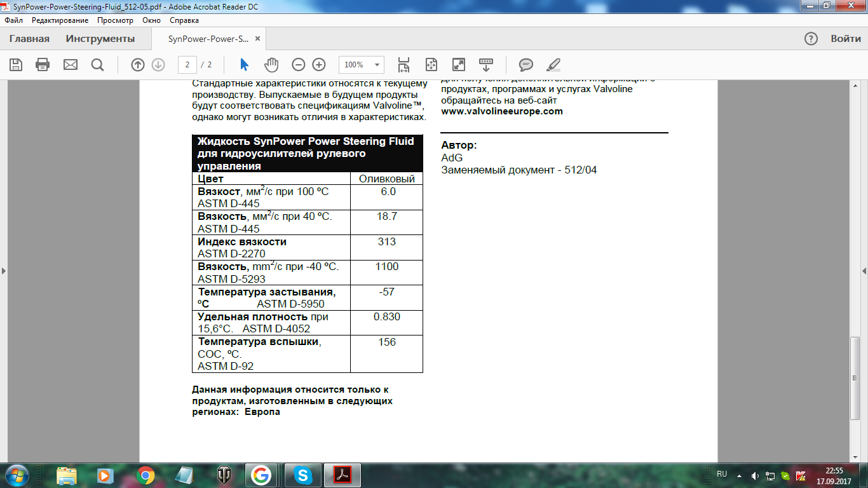Expand the right tools pane arrow
The height and width of the screenshot is (488, 868).
[x=864, y=271]
